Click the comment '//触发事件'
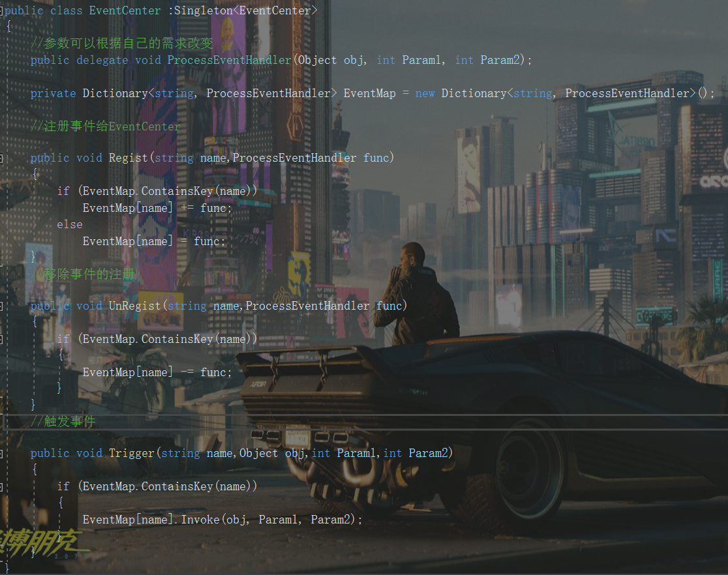 click(x=63, y=421)
